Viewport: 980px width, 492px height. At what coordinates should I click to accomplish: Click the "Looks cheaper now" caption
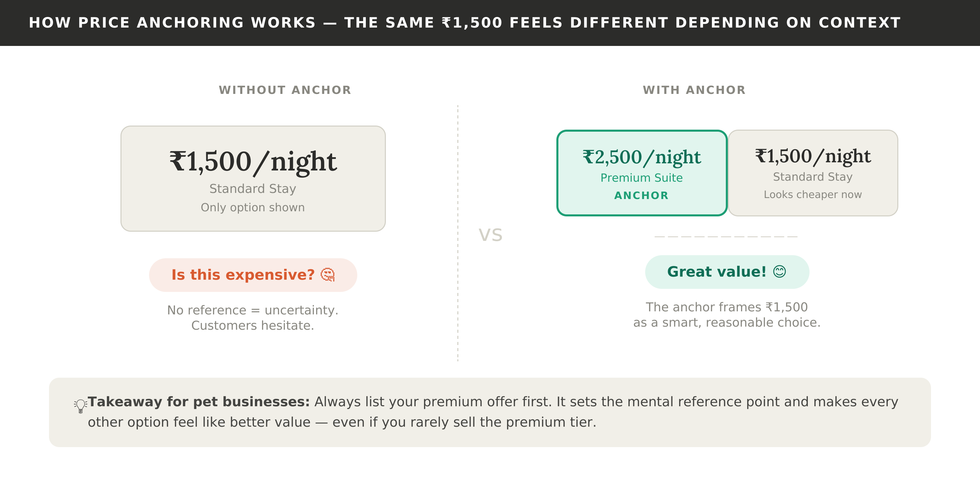(x=813, y=194)
